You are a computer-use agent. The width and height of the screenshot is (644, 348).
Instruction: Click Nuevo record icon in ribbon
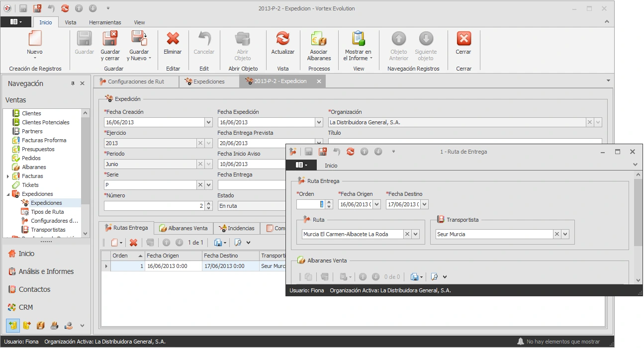coord(35,39)
